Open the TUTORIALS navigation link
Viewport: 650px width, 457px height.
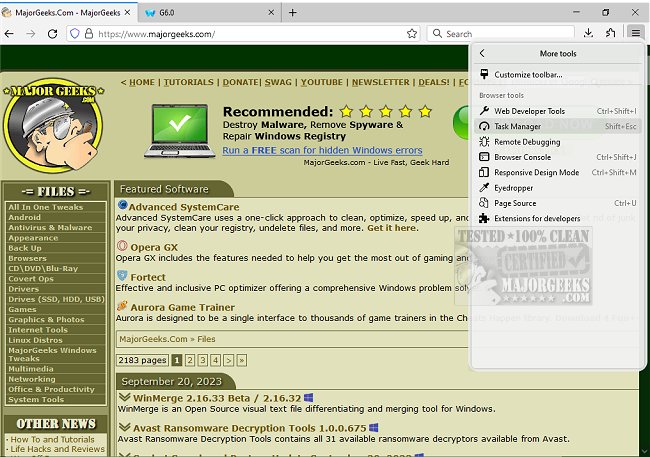[x=189, y=82]
